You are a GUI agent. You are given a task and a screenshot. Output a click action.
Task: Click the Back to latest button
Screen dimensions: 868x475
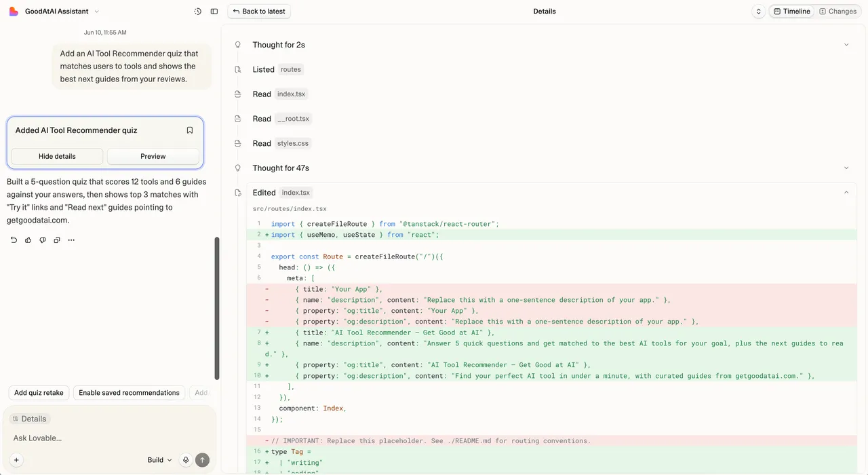coord(259,12)
